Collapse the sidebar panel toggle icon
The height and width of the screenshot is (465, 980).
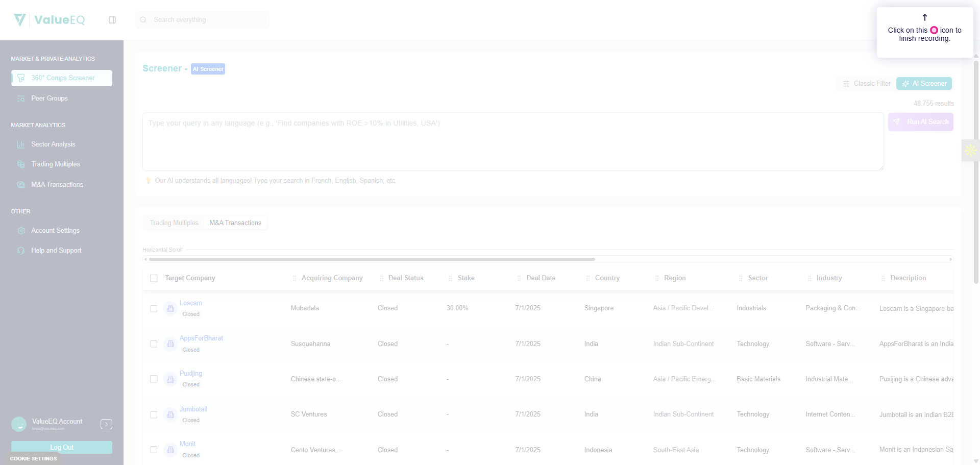click(112, 20)
